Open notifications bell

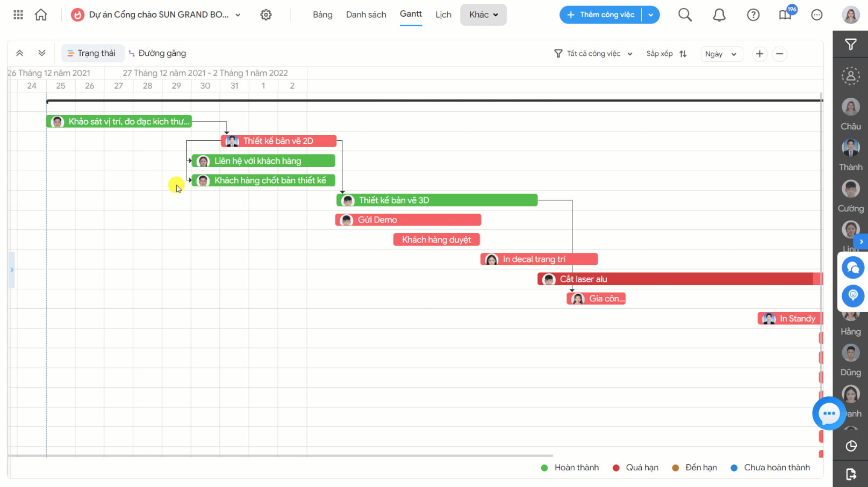(719, 15)
